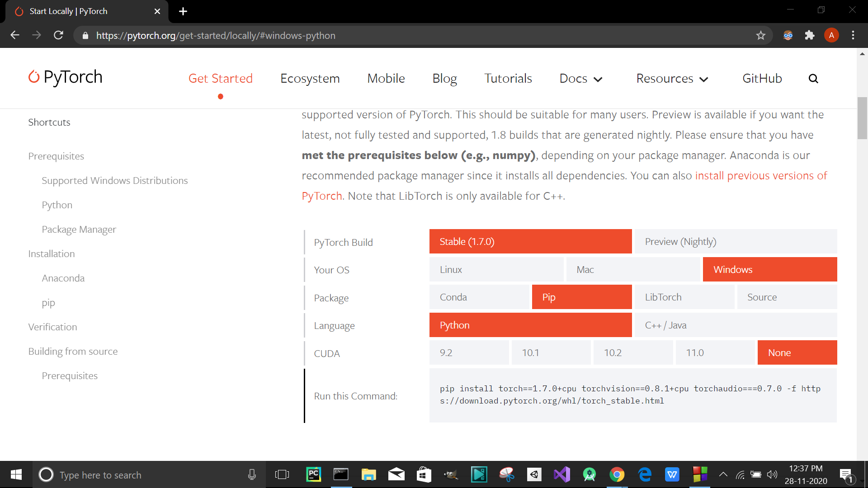Screen dimensions: 868x488
Task: Switch to the Ecosystem section
Action: (x=310, y=78)
